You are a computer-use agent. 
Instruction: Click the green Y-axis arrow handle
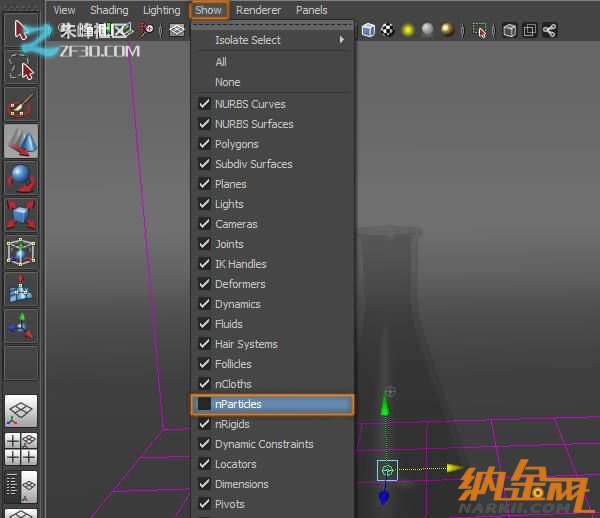385,405
